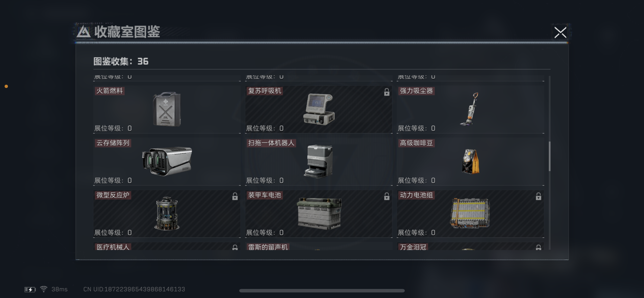
Task: Click the lock icon on 动力电池组 card
Action: tap(538, 196)
